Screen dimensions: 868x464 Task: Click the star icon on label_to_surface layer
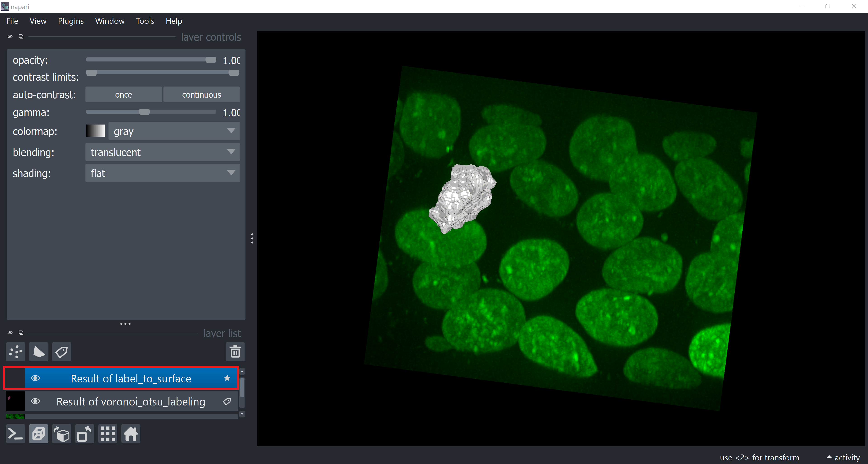[x=227, y=378]
